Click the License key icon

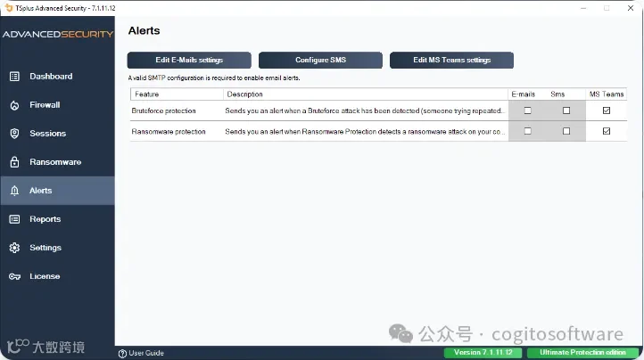click(14, 276)
